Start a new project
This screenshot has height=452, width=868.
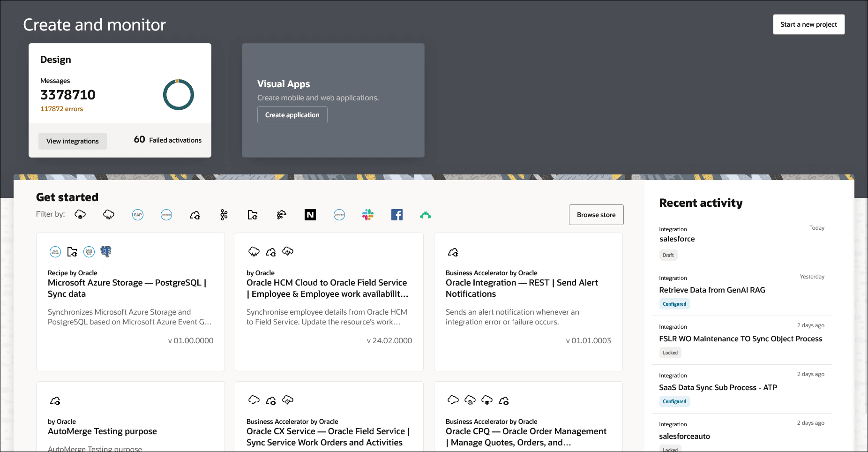click(808, 24)
